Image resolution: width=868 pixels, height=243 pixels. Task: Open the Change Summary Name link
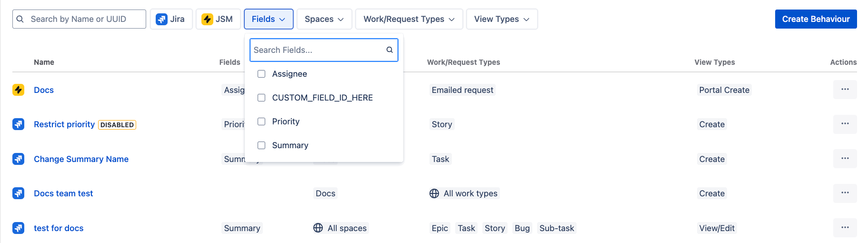coord(81,159)
